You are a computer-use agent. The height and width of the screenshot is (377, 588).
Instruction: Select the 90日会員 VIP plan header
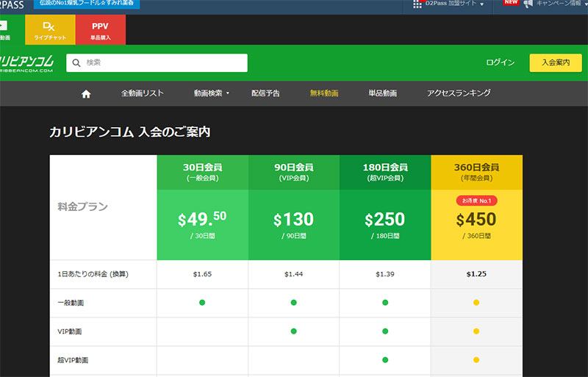293,172
